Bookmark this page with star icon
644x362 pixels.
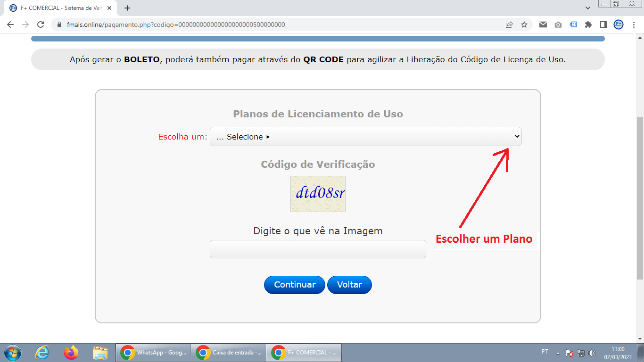tap(524, 25)
